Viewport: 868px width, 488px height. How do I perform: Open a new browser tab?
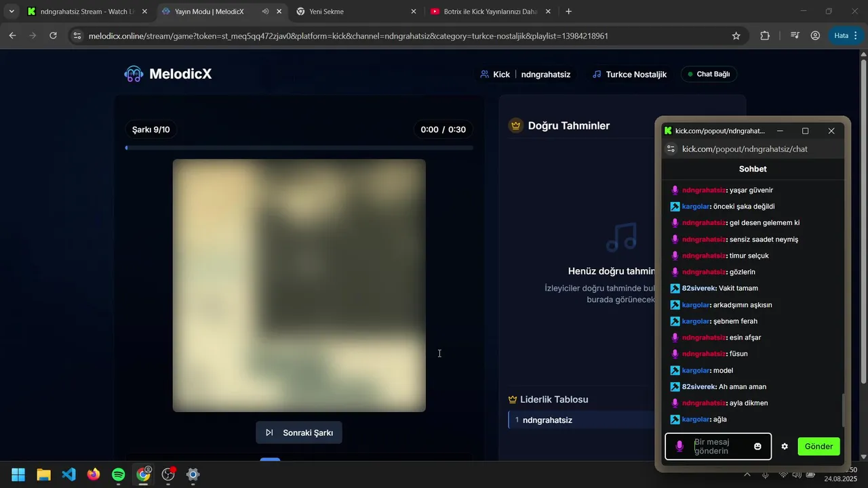pyautogui.click(x=568, y=12)
